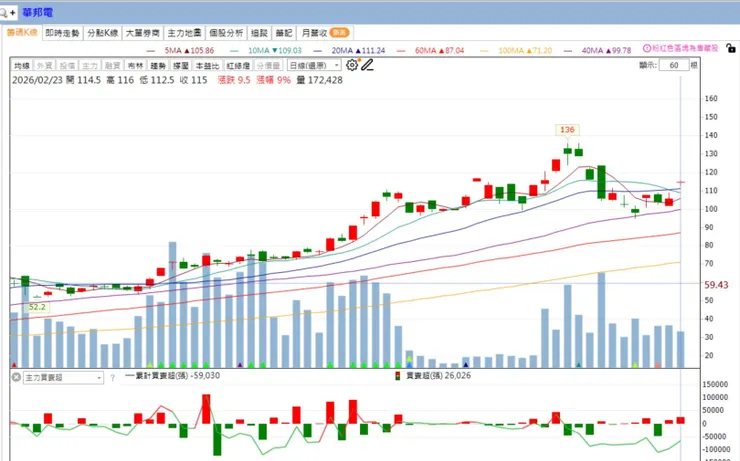Open the 主力買賣超 indicator dropdown

[x=63, y=377]
